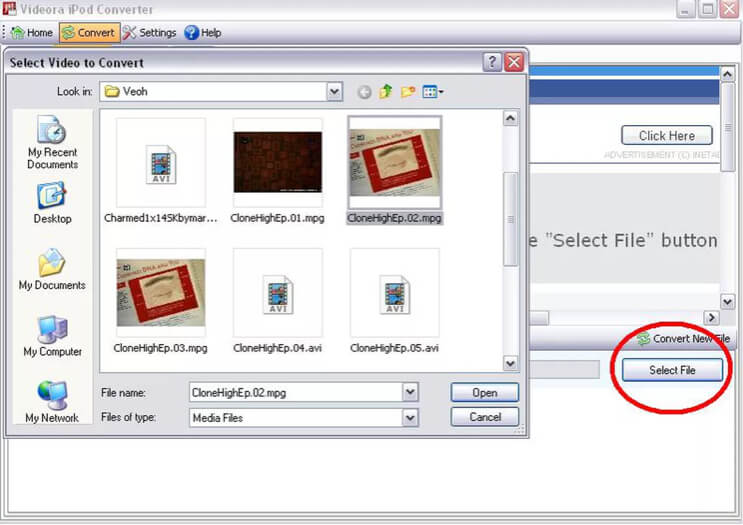743x525 pixels.
Task: Click the File name input field
Action: tap(296, 392)
